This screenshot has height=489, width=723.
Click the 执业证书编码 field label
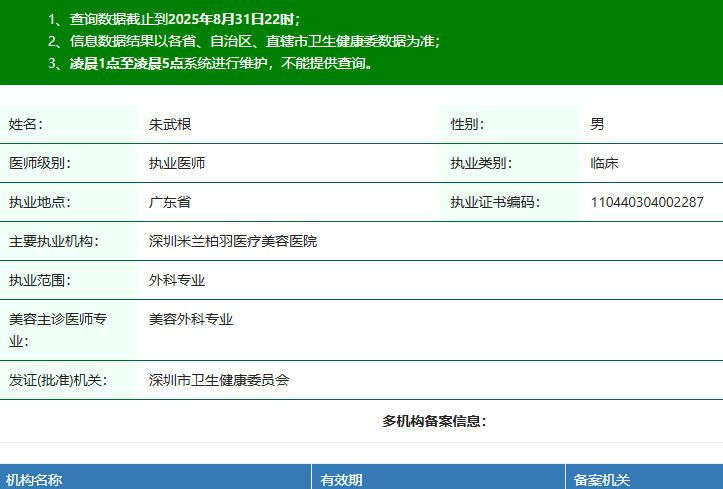point(495,202)
